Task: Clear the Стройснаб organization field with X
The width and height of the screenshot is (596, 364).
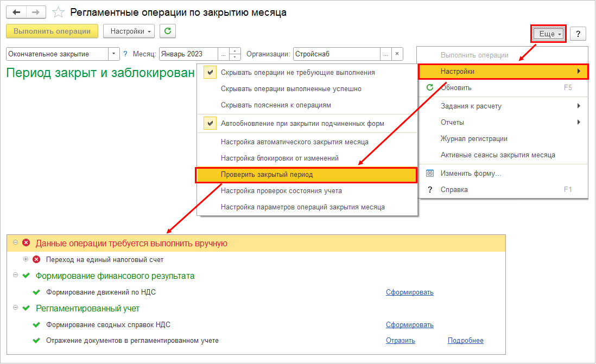Action: pyautogui.click(x=397, y=54)
